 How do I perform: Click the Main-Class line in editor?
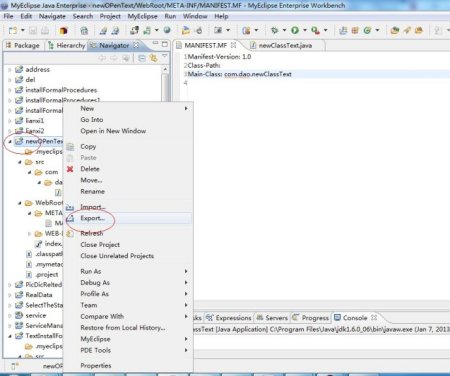tap(239, 74)
